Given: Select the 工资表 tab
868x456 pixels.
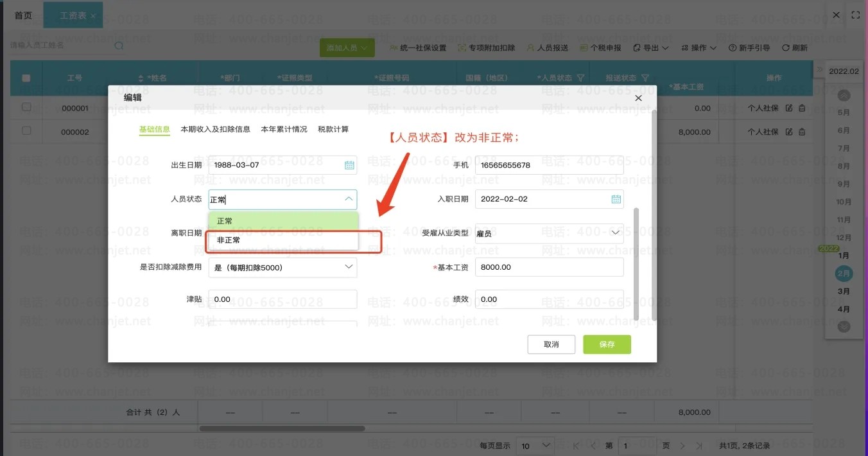Looking at the screenshot, I should tap(73, 15).
